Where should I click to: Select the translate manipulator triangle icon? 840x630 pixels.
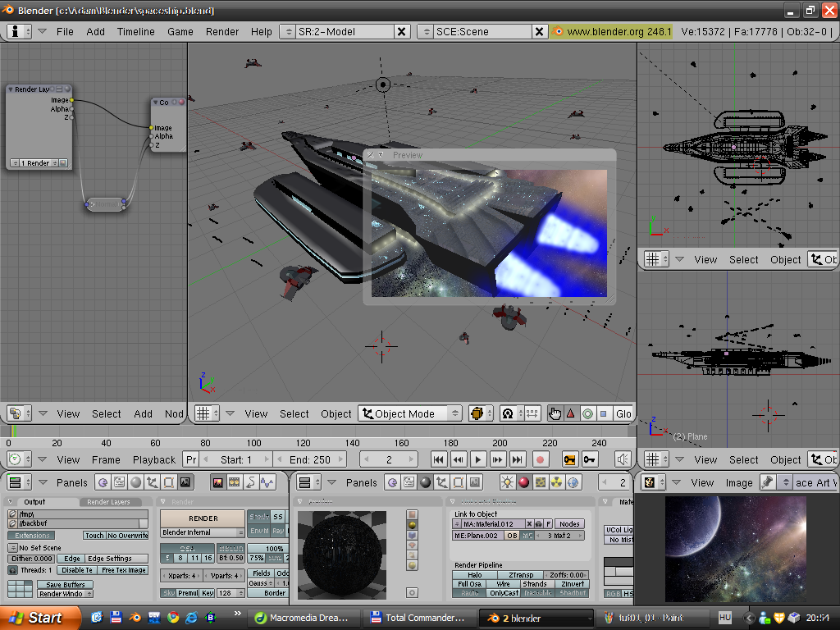571,413
